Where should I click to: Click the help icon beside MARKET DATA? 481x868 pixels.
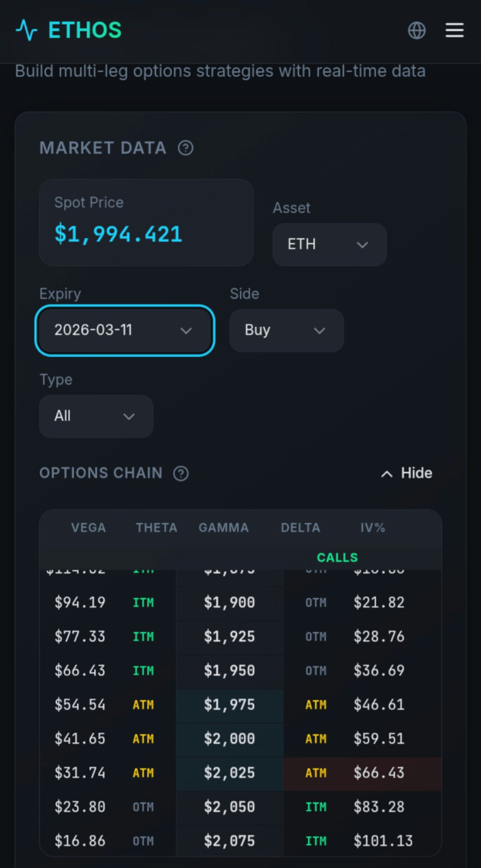coord(186,148)
